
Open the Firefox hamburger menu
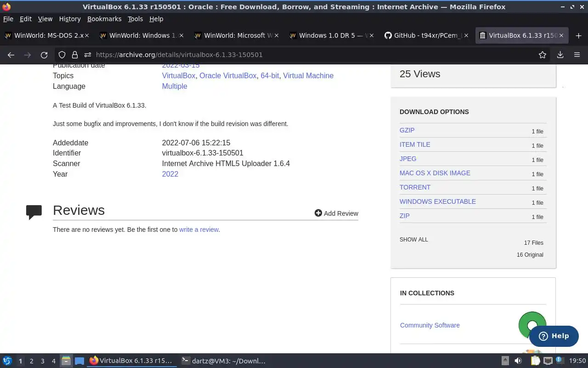577,55
